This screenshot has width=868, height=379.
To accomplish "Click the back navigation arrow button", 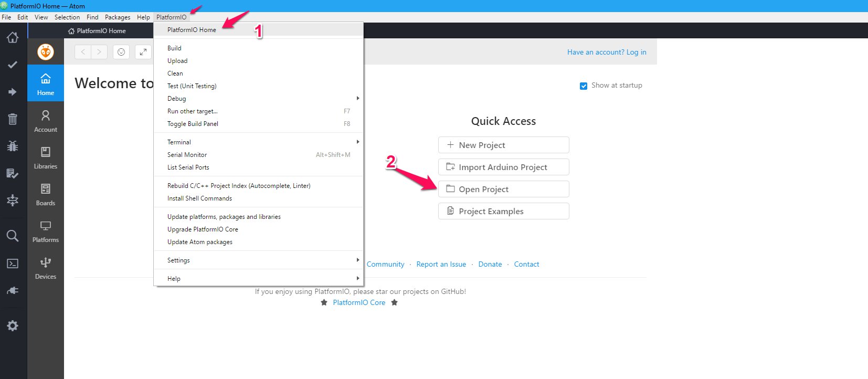I will point(83,52).
